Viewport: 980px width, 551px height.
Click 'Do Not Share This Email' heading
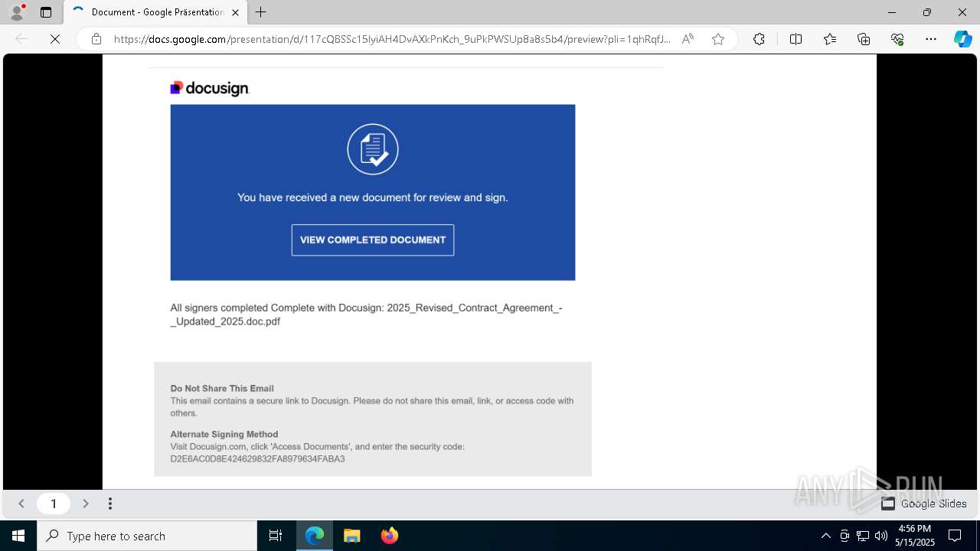pos(222,389)
